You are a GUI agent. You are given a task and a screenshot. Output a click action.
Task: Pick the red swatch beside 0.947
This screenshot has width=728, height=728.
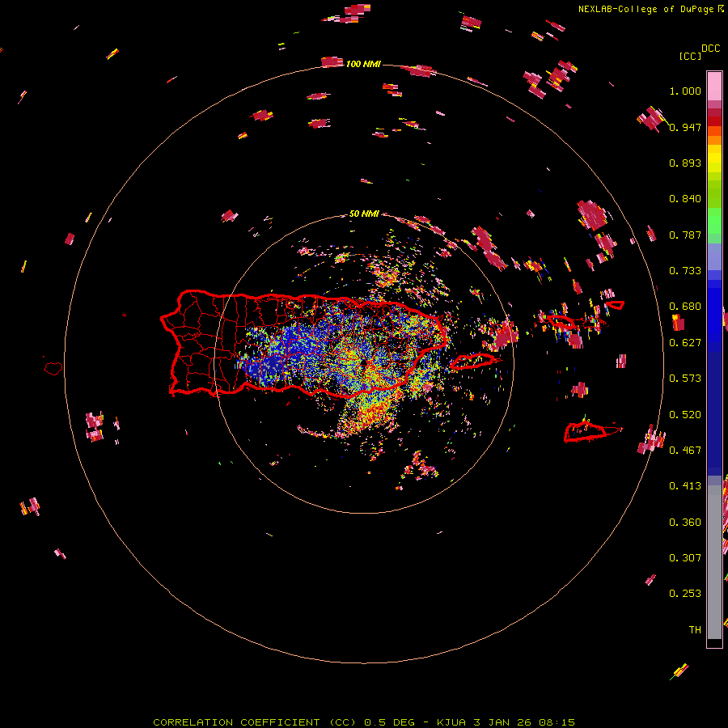click(714, 121)
